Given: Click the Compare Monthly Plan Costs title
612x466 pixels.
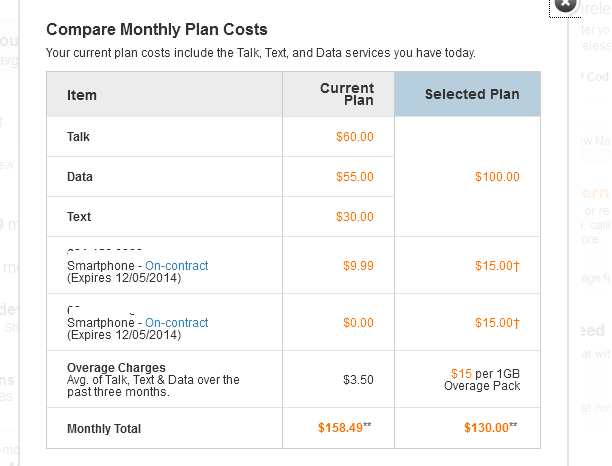Looking at the screenshot, I should (x=157, y=30).
